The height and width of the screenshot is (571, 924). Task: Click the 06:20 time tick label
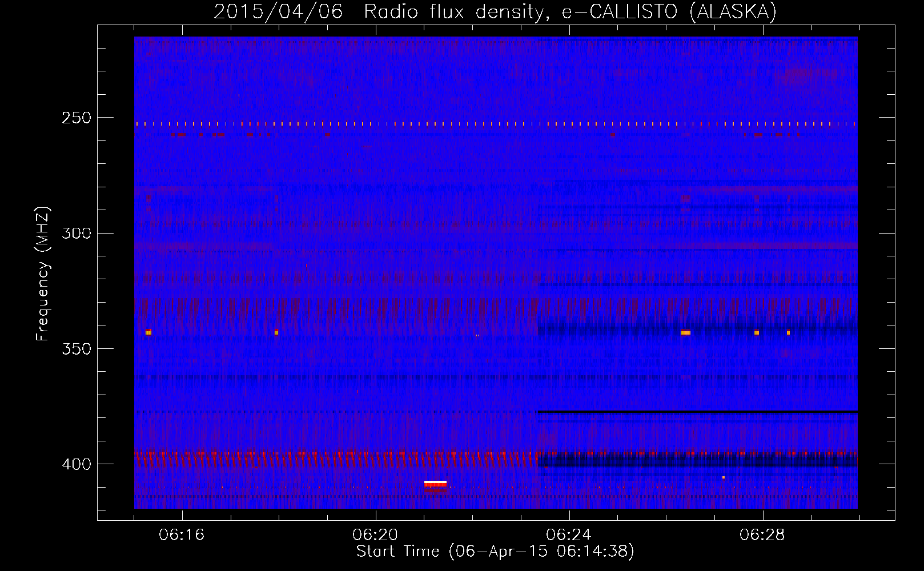(375, 535)
